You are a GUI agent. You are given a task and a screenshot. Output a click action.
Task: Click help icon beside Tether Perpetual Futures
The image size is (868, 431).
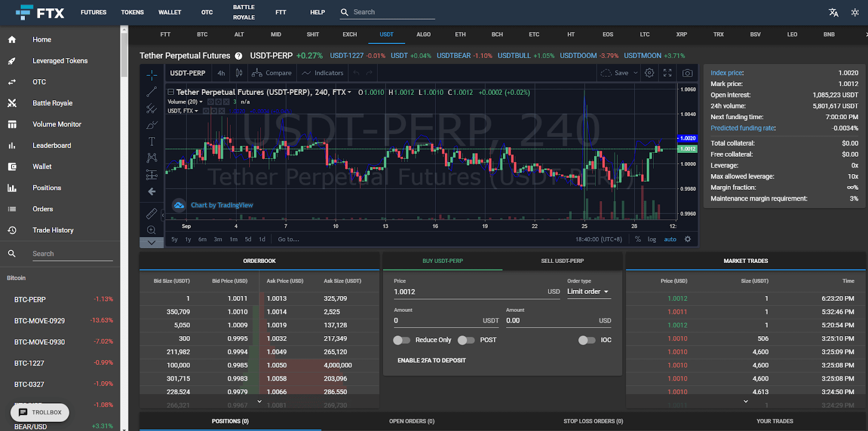click(238, 56)
